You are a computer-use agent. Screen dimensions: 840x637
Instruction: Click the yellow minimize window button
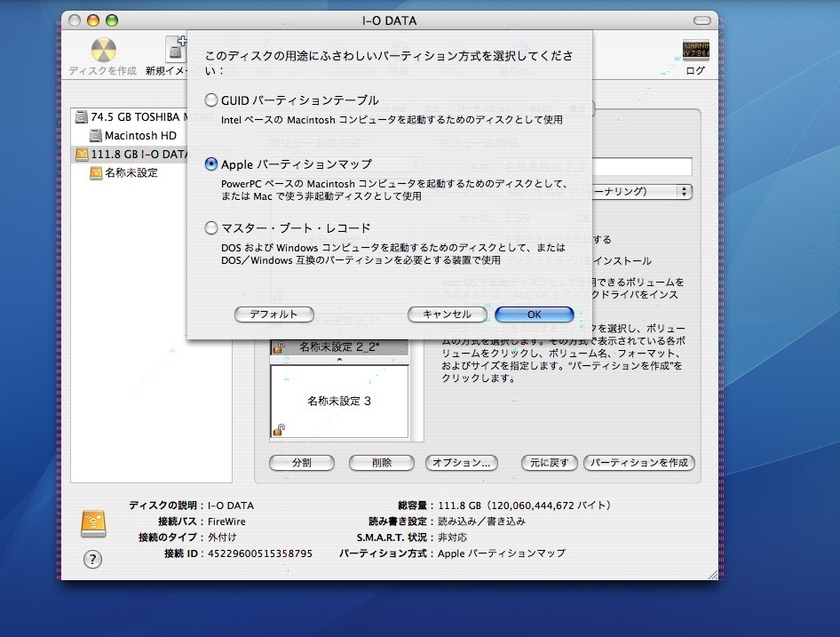pos(93,20)
